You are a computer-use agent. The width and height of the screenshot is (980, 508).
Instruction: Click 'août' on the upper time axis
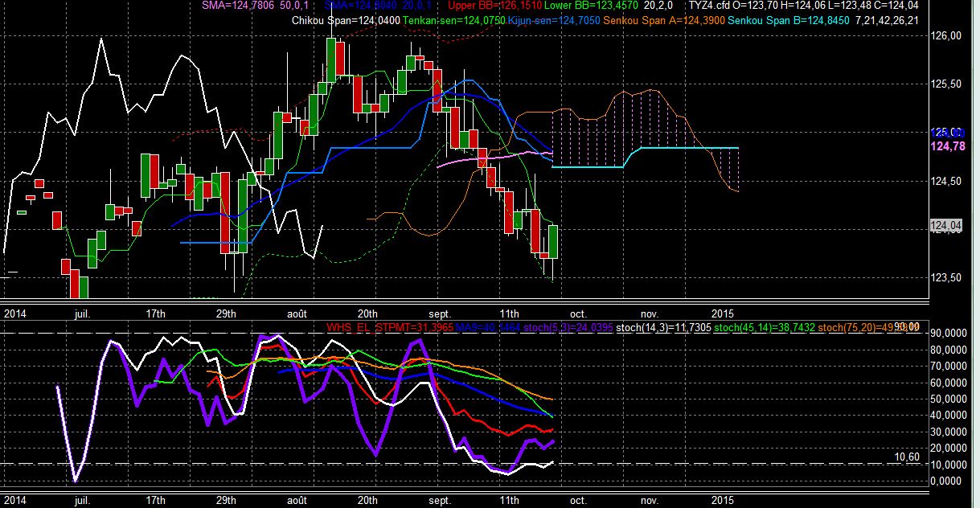297,313
